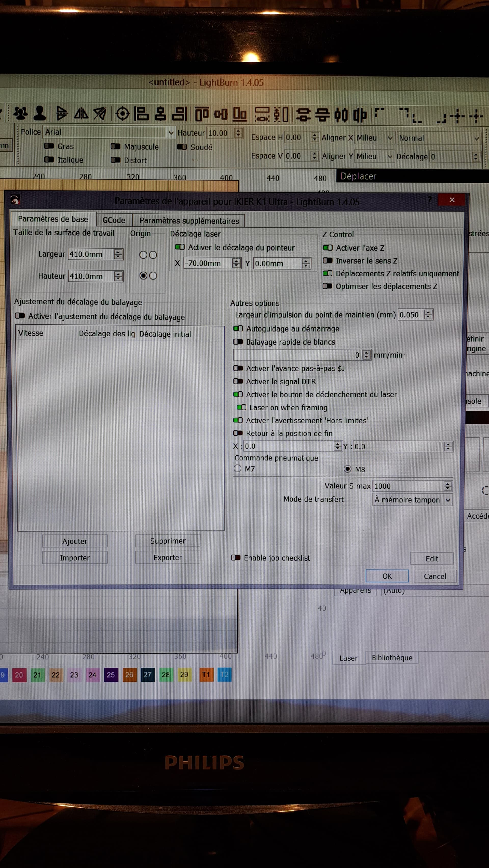Step the Largeur 410.0mm spinner
489x868 pixels.
click(x=118, y=254)
